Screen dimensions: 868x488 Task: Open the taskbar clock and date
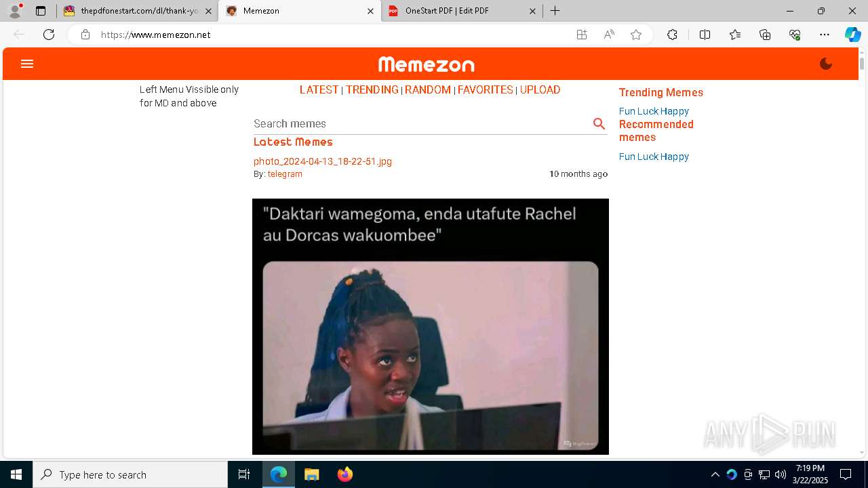click(x=810, y=474)
